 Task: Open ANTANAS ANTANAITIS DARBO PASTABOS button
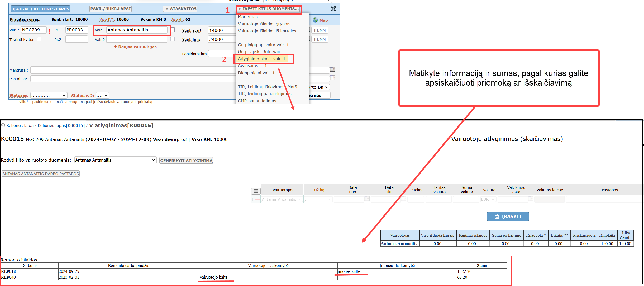tap(41, 174)
